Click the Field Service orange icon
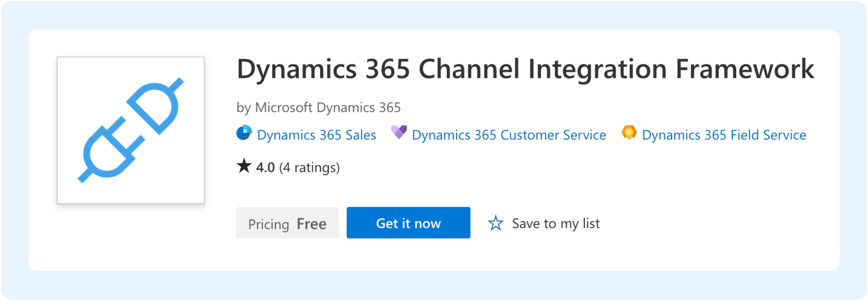Image resolution: width=868 pixels, height=301 pixels. (x=629, y=133)
